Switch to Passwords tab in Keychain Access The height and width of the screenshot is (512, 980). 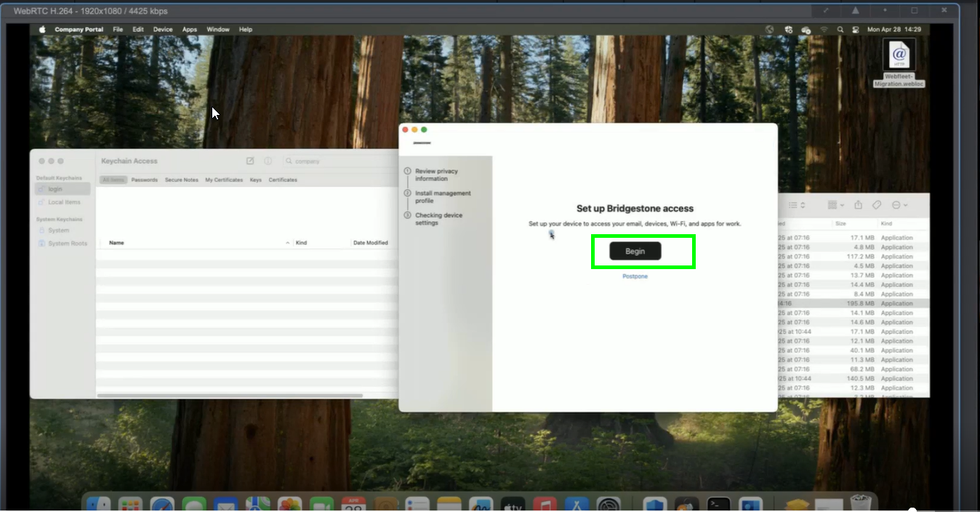tap(145, 180)
